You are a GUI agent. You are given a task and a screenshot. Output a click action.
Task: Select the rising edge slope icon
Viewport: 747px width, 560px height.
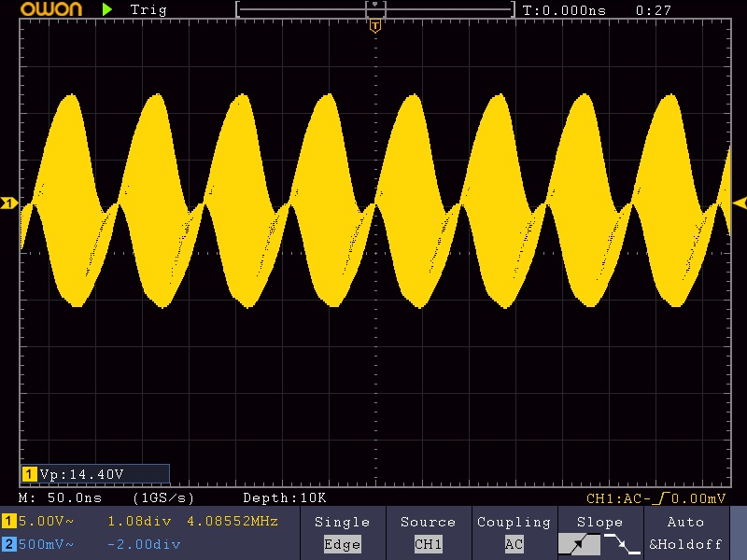579,544
